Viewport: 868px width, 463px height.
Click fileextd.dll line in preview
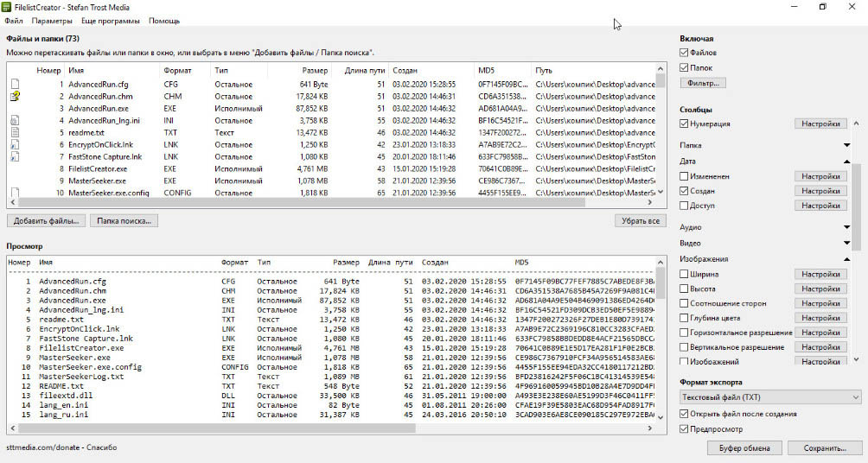tap(66, 396)
